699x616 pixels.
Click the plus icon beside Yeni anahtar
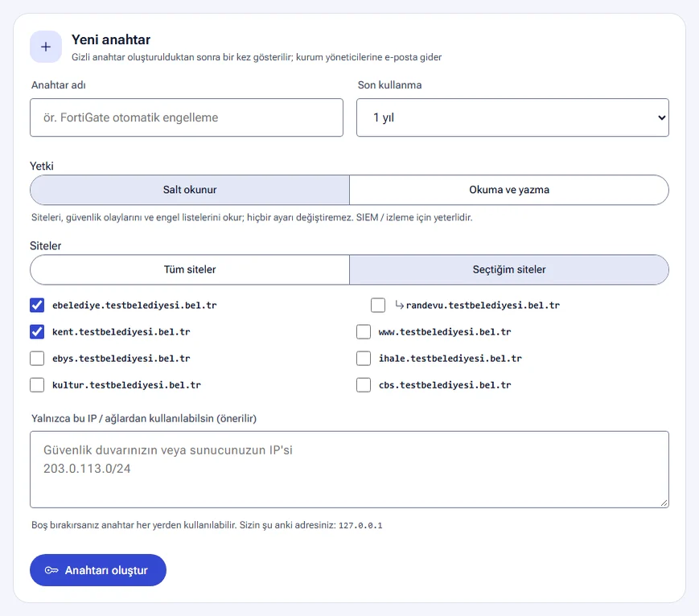point(46,47)
